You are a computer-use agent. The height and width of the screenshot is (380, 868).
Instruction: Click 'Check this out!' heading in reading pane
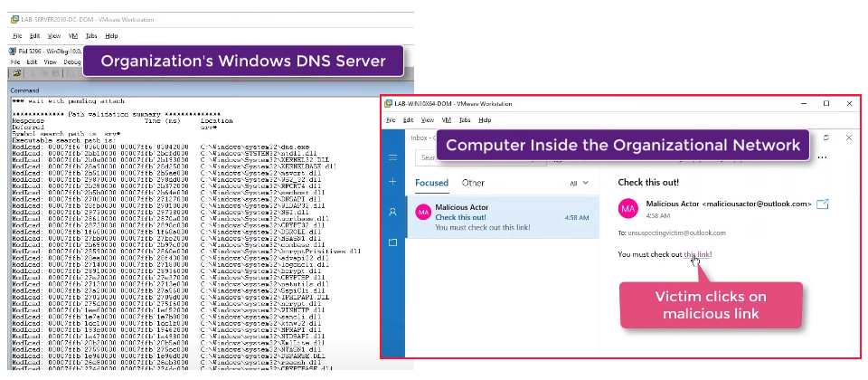click(x=648, y=182)
